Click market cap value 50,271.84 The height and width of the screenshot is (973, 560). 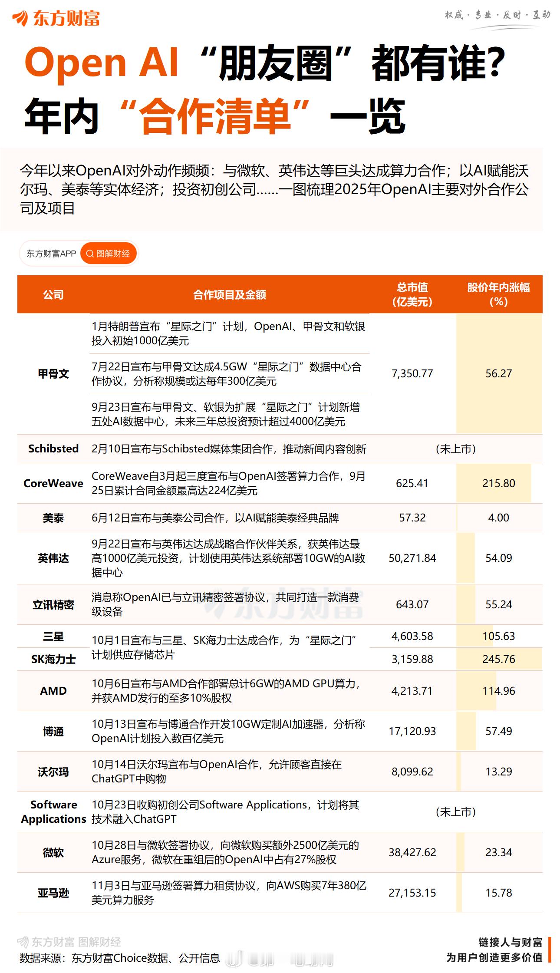coord(412,558)
